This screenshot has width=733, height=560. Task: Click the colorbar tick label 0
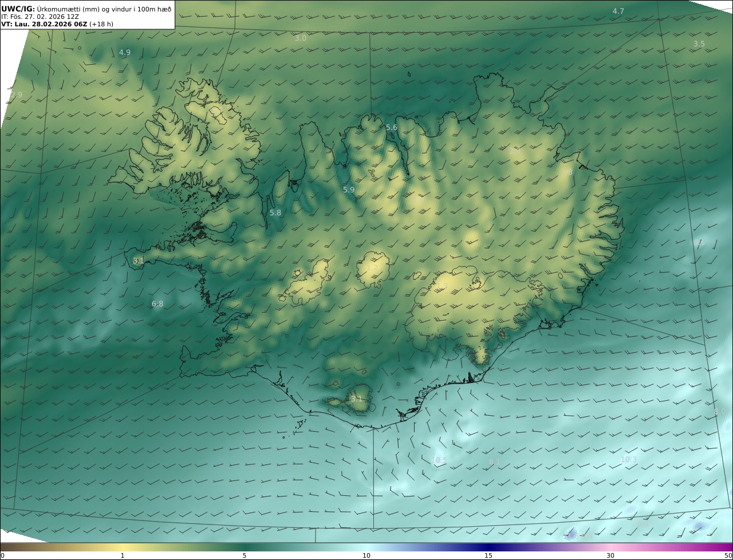pyautogui.click(x=2, y=555)
